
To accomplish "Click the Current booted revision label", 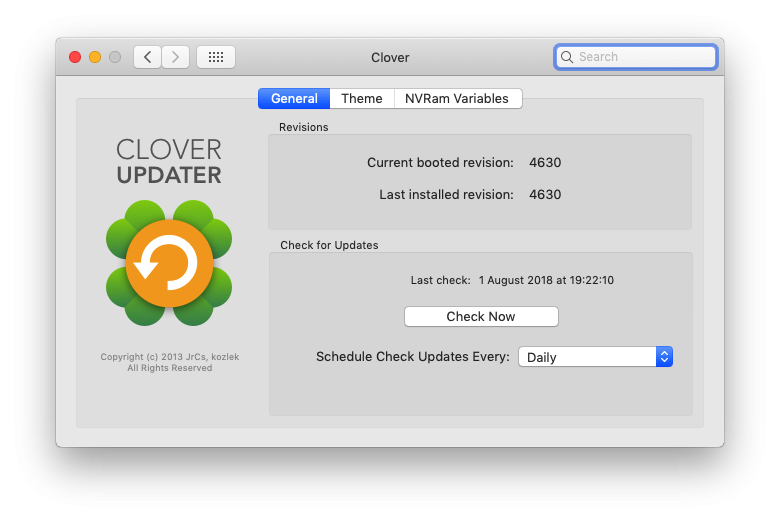I will point(440,163).
